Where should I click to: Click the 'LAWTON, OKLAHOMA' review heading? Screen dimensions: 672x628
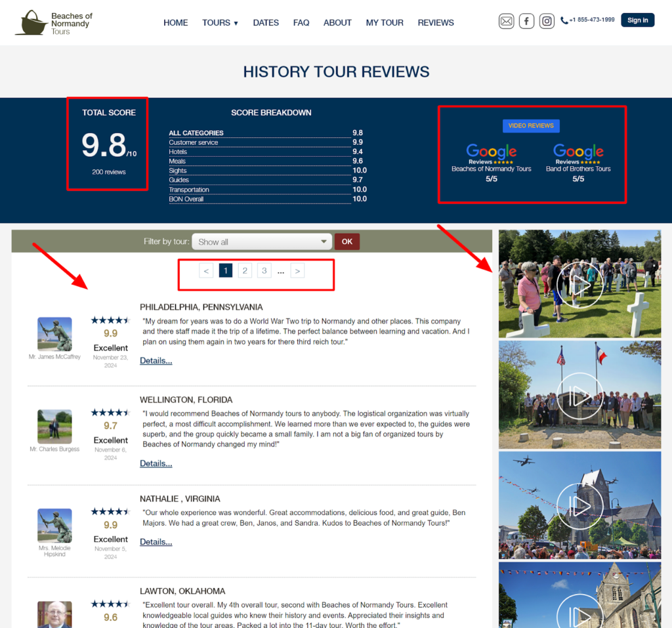coord(182,591)
